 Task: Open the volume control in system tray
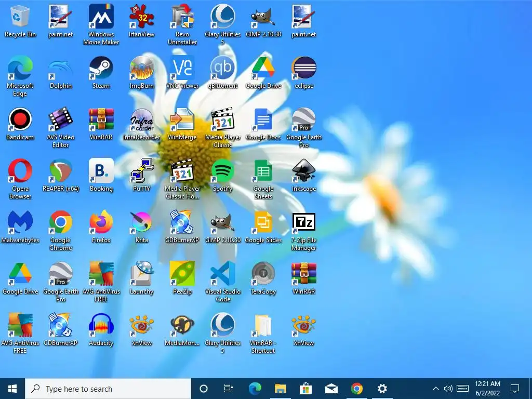pyautogui.click(x=448, y=389)
